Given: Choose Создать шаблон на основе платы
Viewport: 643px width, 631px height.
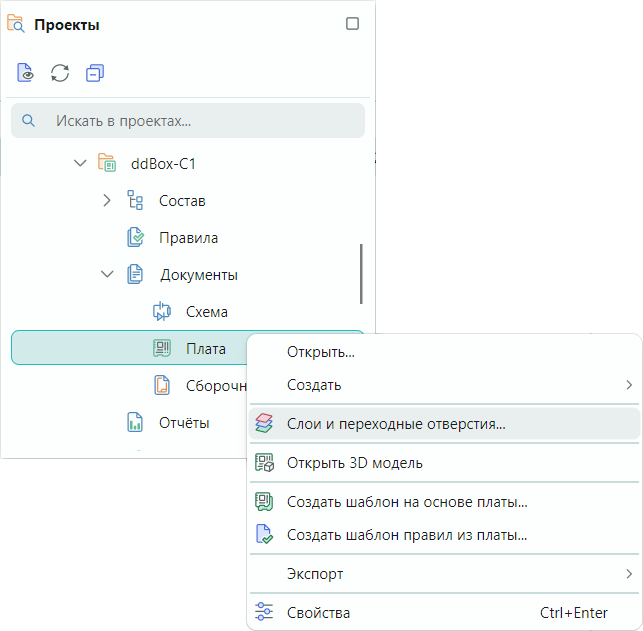Looking at the screenshot, I should point(406,502).
